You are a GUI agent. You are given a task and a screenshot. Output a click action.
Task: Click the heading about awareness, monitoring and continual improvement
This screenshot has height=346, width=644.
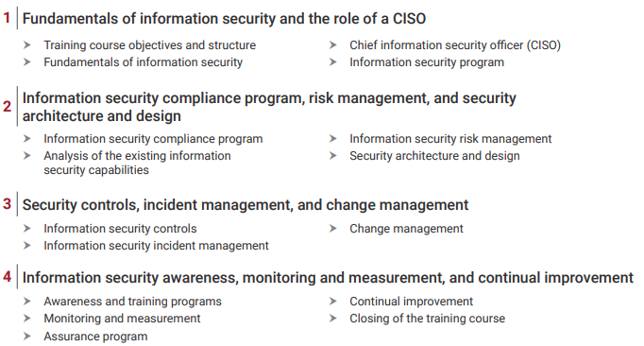(x=328, y=278)
